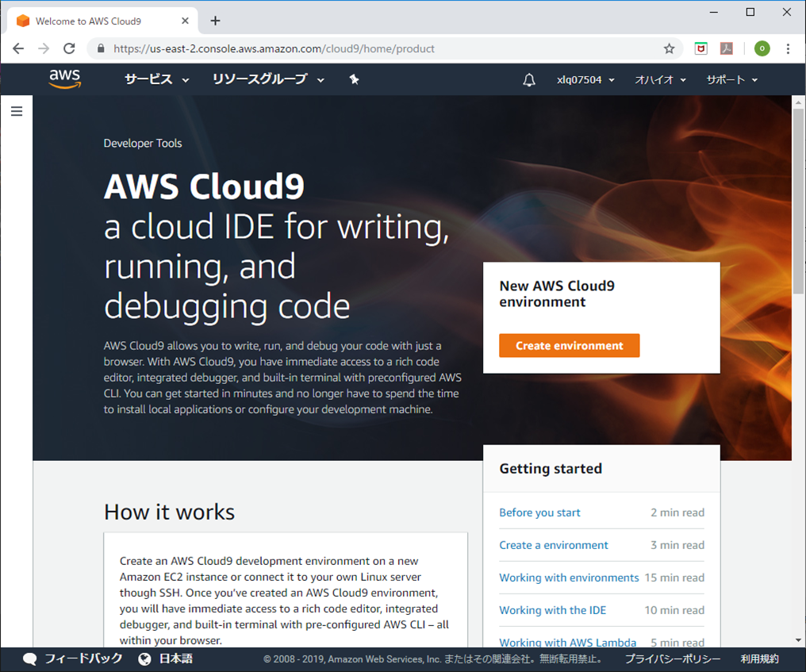The width and height of the screenshot is (806, 672).
Task: Open the プライバシーポリシー privacy policy link
Action: pyautogui.click(x=673, y=659)
